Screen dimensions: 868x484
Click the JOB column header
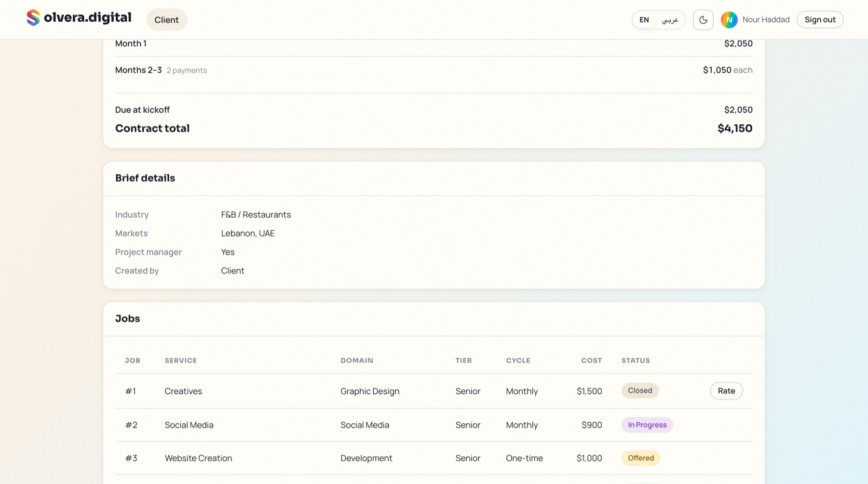pos(133,360)
